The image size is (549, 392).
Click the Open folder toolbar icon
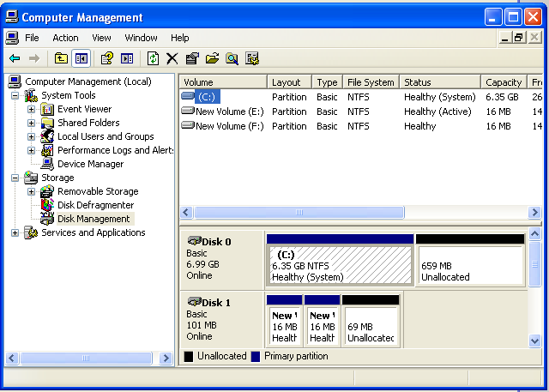pyautogui.click(x=212, y=58)
